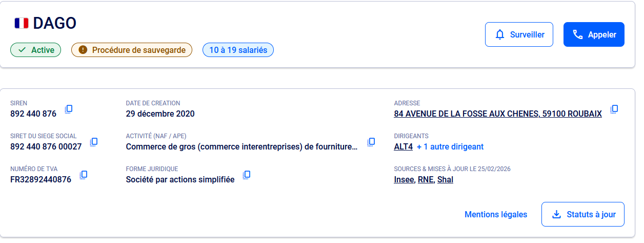Viewport: 644px width, 243px height.
Task: Click the Active status badge
Action: [x=36, y=50]
